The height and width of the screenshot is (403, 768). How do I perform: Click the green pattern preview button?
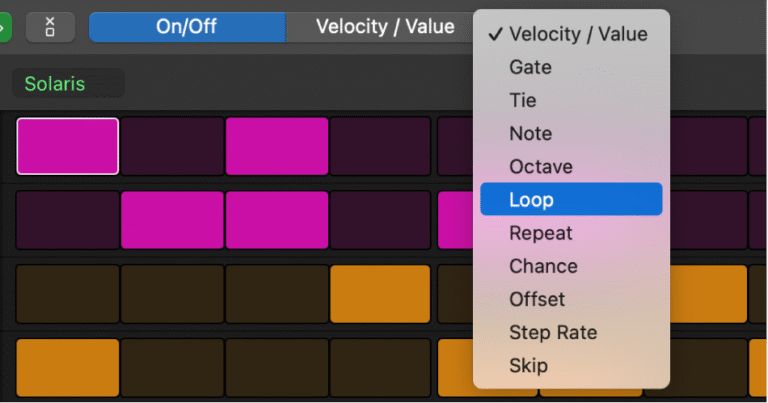pos(4,27)
